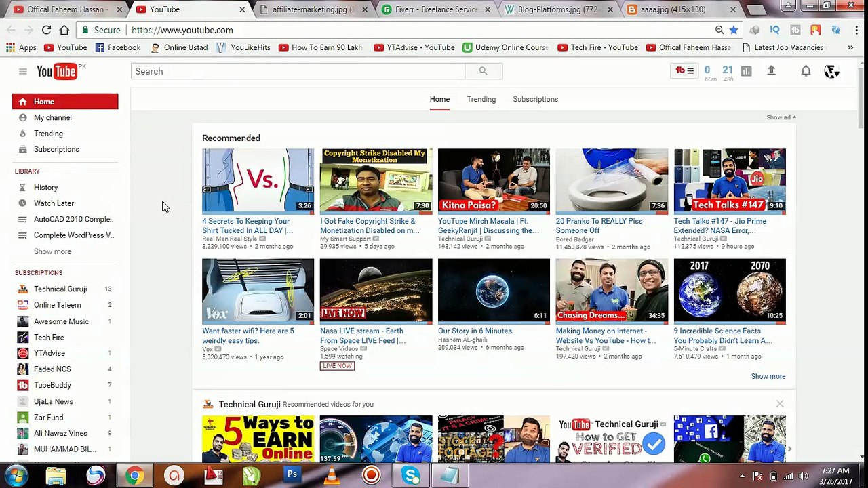The height and width of the screenshot is (488, 868).
Task: Show hidden tray icons arrow
Action: click(742, 476)
